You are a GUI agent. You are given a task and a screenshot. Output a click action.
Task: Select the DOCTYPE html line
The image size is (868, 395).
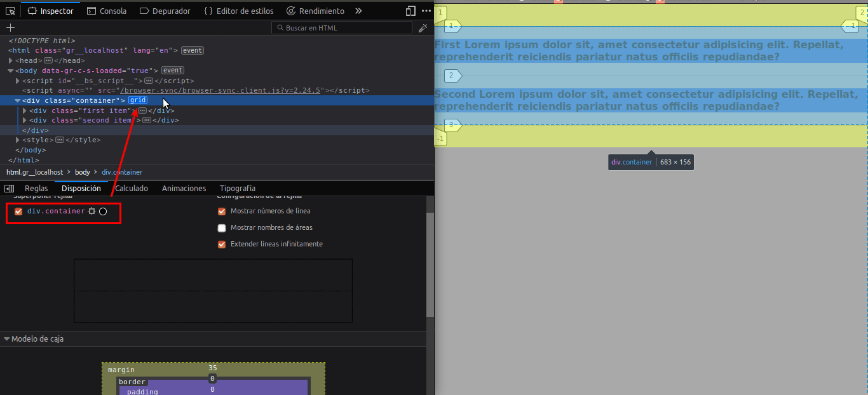point(41,41)
